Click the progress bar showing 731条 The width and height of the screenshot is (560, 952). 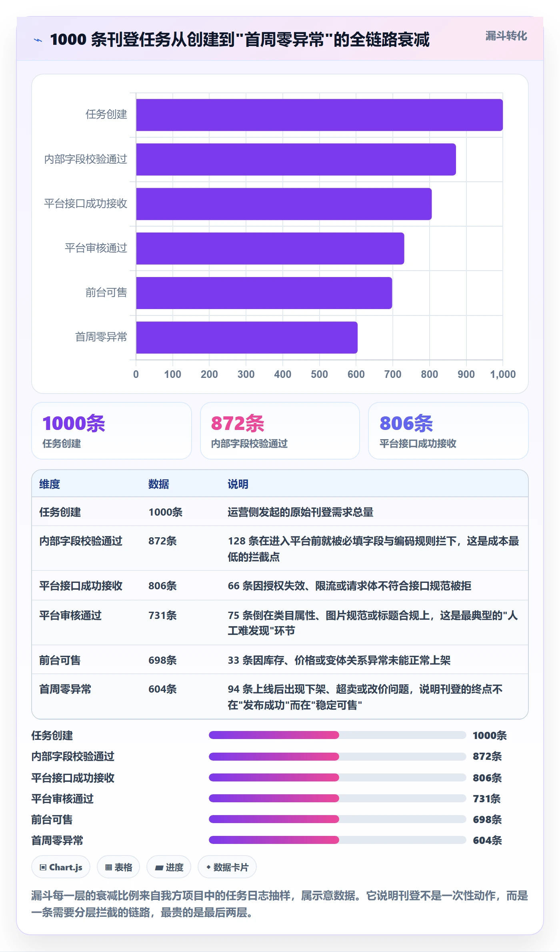[337, 798]
